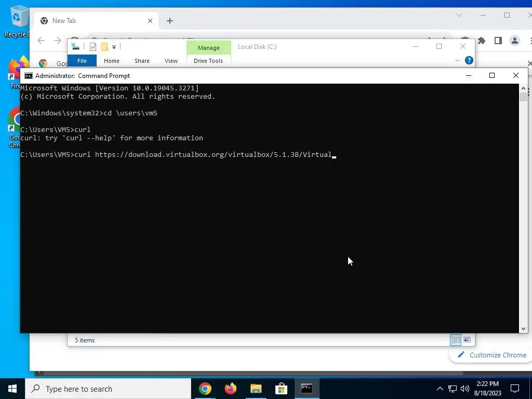This screenshot has width=532, height=399.
Task: Open the View ribbon tab in Explorer
Action: coord(171,61)
